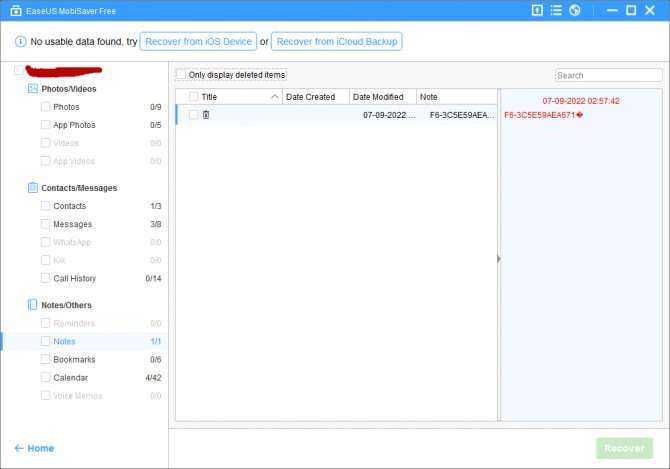Screen dimensions: 670x469
Task: Check the App Photos checkbox
Action: [45, 124]
